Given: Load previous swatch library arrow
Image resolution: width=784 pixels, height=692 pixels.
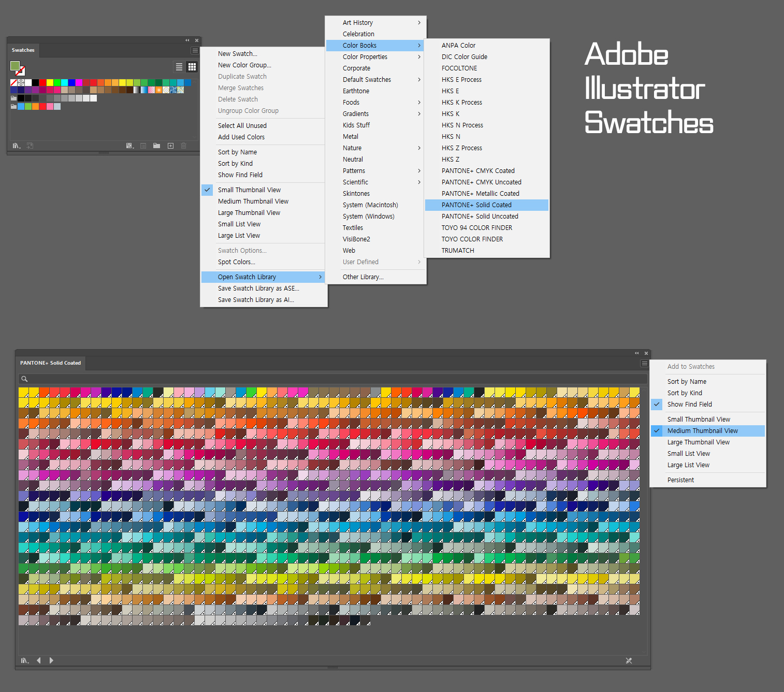Looking at the screenshot, I should (x=39, y=660).
